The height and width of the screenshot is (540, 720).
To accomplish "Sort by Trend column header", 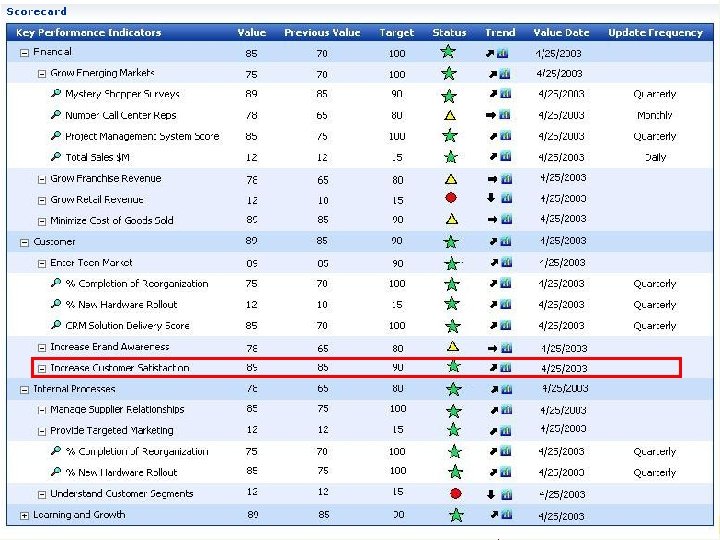I will [x=500, y=33].
